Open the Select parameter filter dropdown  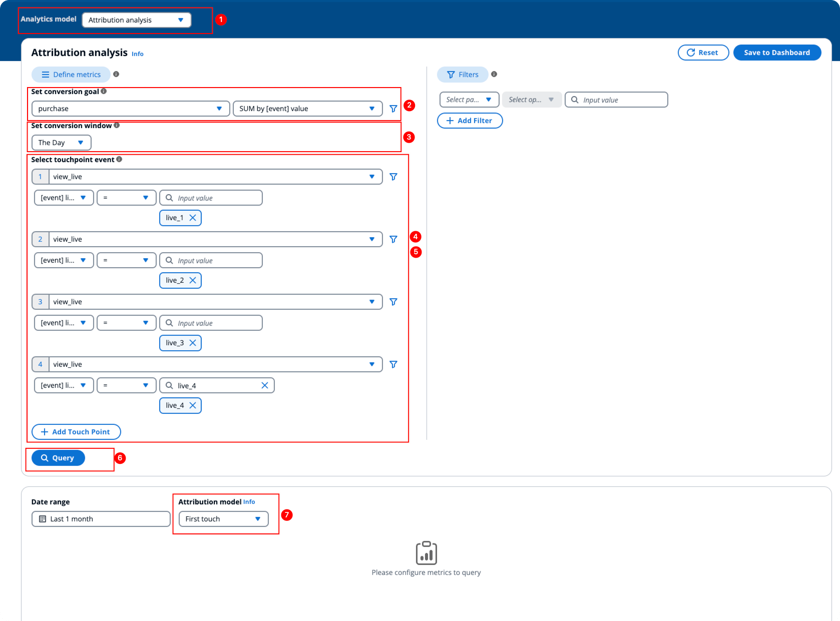pos(469,100)
